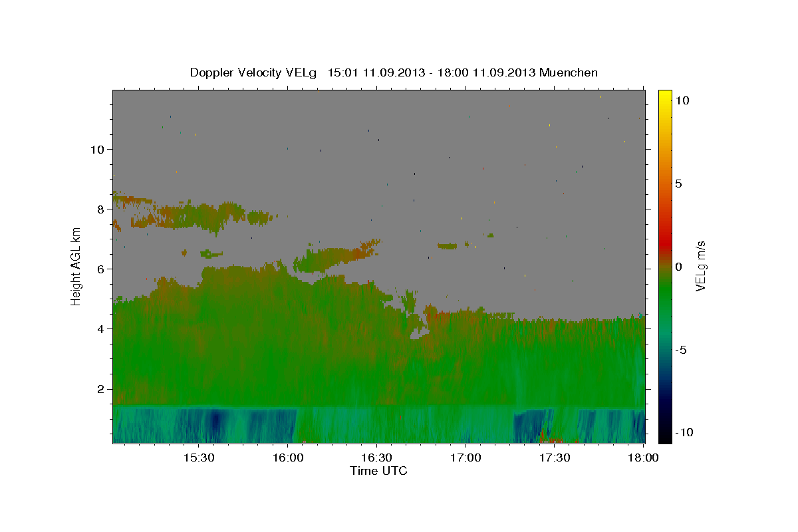Image resolution: width=798 pixels, height=532 pixels.
Task: Click the colorbar tick label '0'
Action: click(x=678, y=266)
